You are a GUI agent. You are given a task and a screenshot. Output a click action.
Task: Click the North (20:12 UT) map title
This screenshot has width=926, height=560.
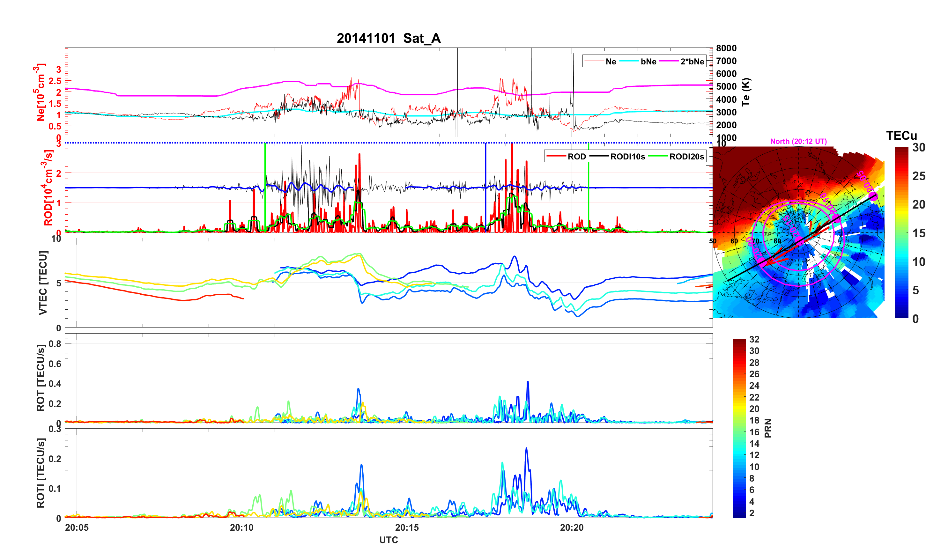tap(798, 141)
